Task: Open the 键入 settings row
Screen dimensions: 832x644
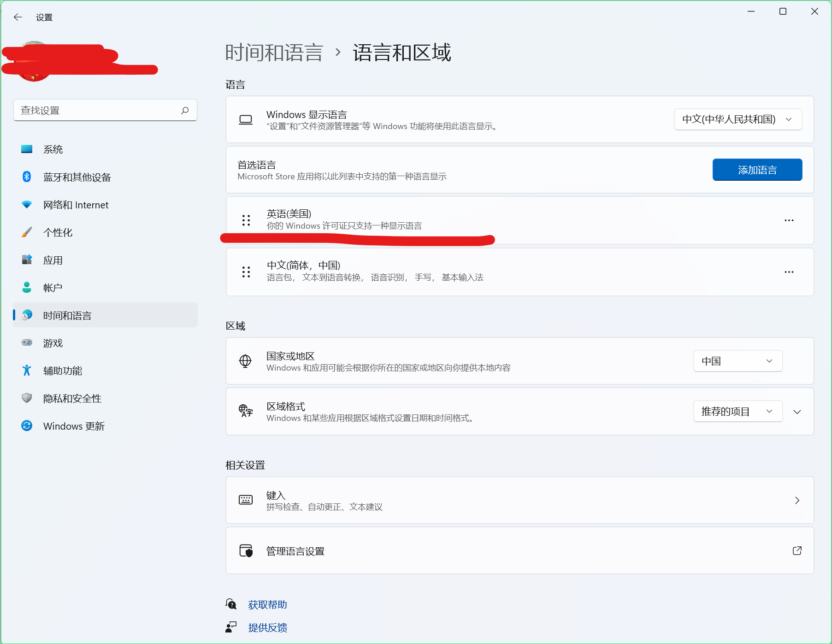Action: click(x=520, y=500)
